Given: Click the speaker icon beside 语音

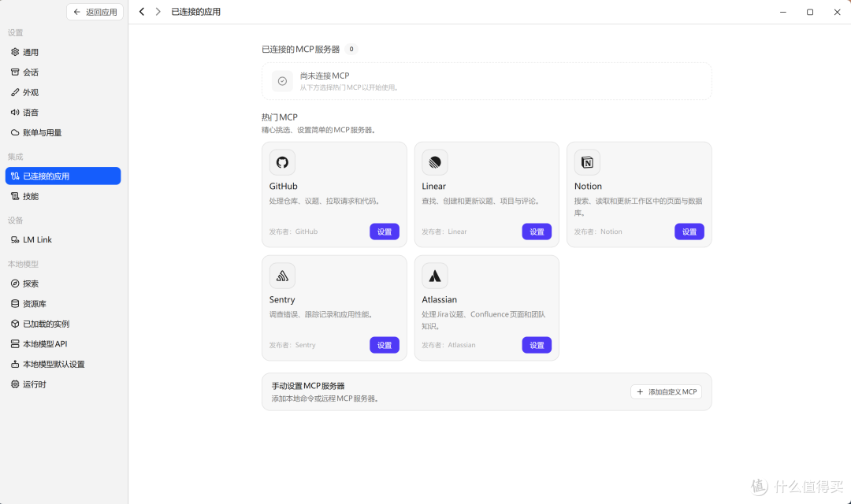Looking at the screenshot, I should pos(15,113).
